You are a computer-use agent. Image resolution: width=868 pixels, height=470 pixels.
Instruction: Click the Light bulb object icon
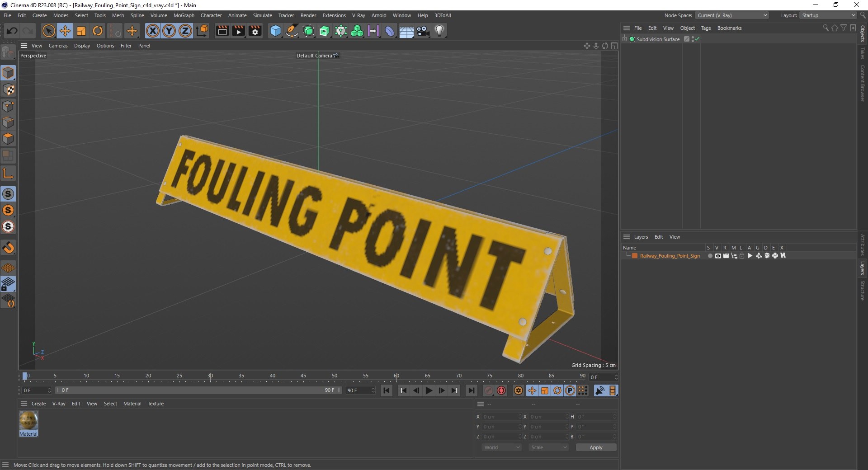[439, 31]
